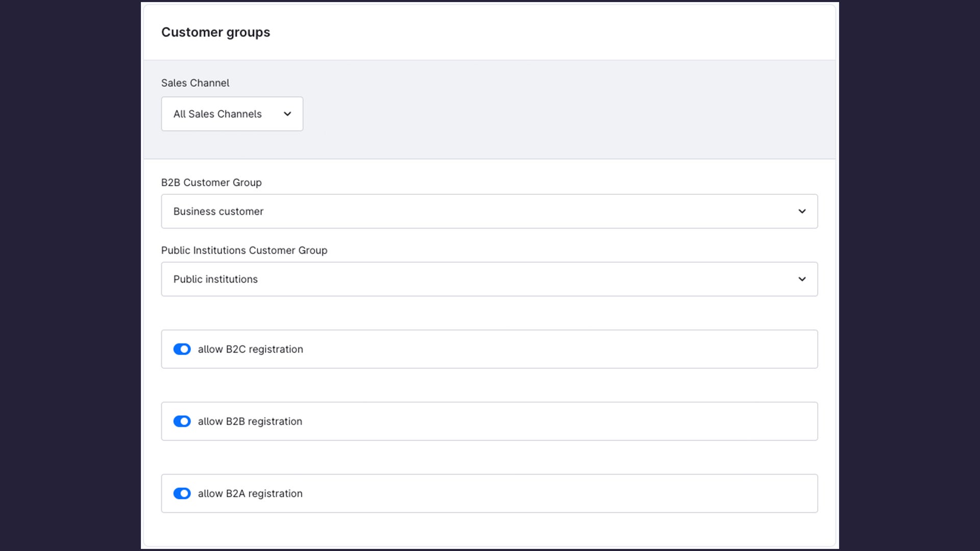Click the All Sales Channels chevron arrow

287,114
